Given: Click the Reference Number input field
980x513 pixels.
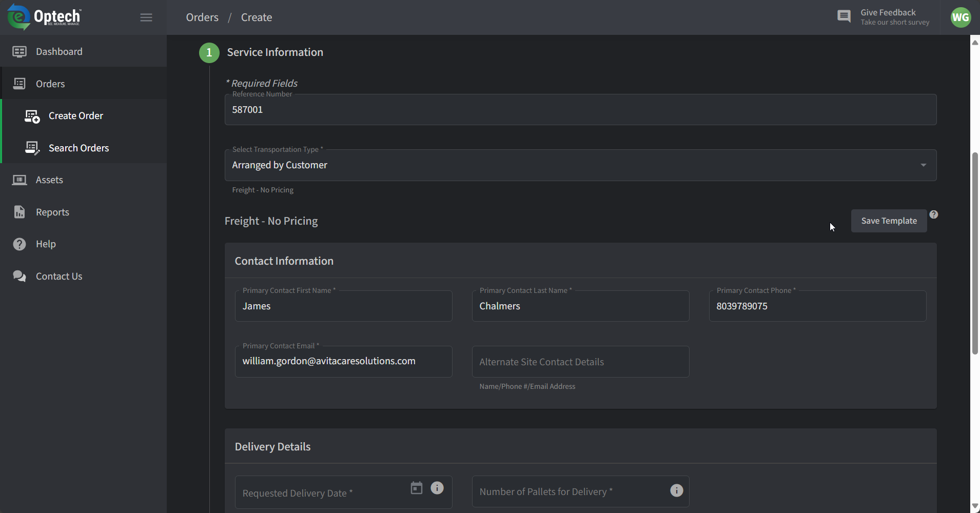Looking at the screenshot, I should coord(580,110).
